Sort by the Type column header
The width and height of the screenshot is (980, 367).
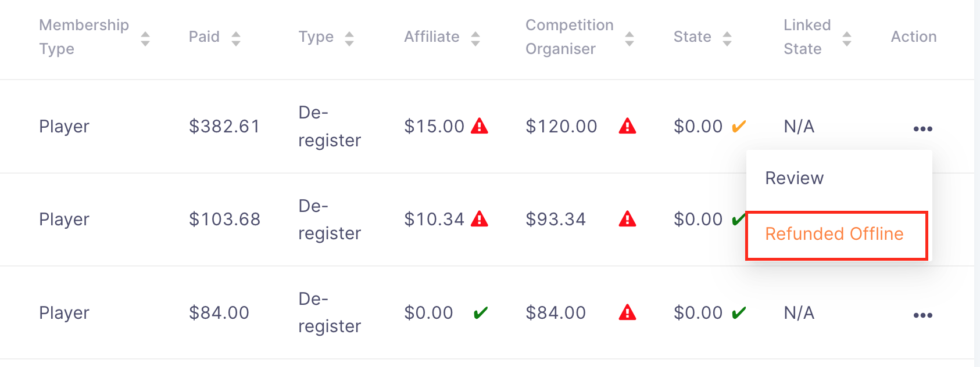[x=349, y=39]
